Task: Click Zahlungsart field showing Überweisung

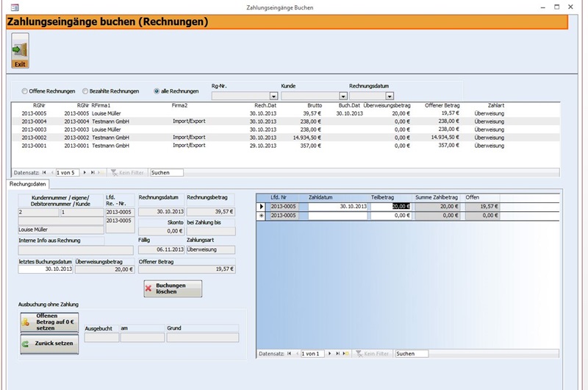Action: [x=211, y=249]
